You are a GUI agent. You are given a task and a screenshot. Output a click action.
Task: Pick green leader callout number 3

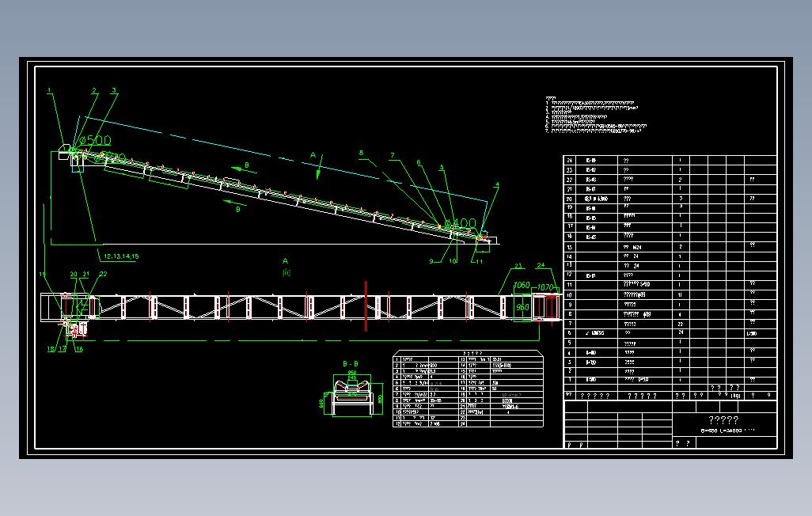(x=114, y=90)
